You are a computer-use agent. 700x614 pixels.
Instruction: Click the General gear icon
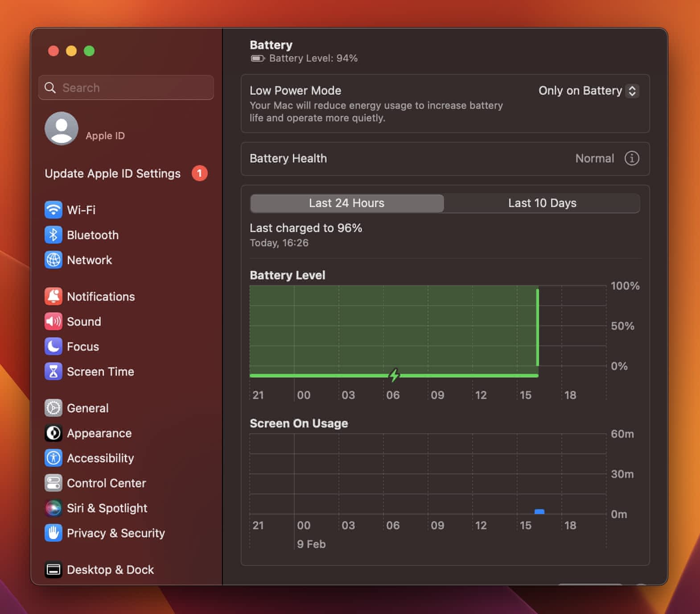pos(54,408)
